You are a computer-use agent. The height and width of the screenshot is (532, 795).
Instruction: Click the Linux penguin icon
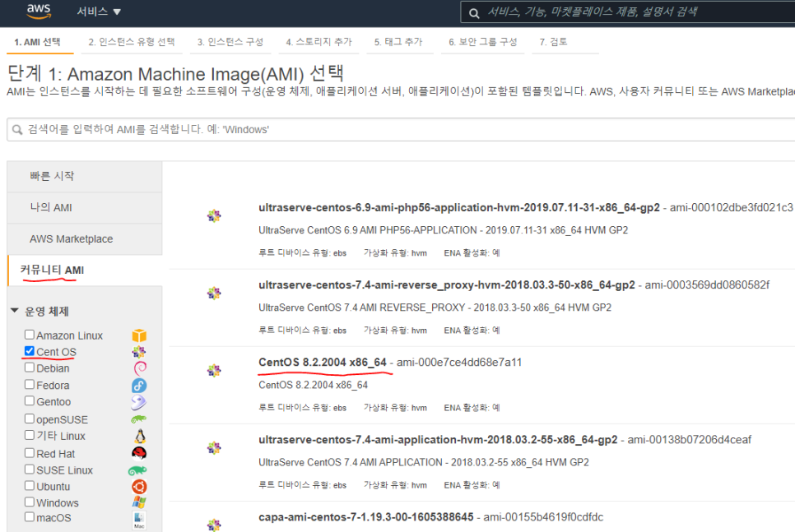(140, 437)
